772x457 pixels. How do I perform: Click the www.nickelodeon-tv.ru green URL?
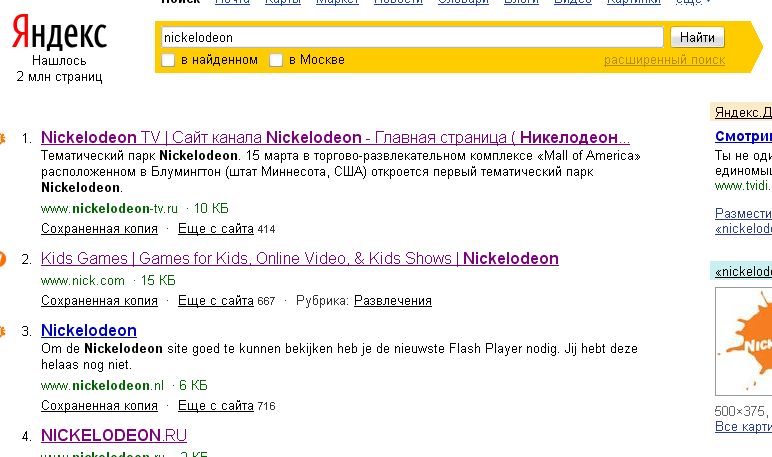pyautogui.click(x=109, y=208)
